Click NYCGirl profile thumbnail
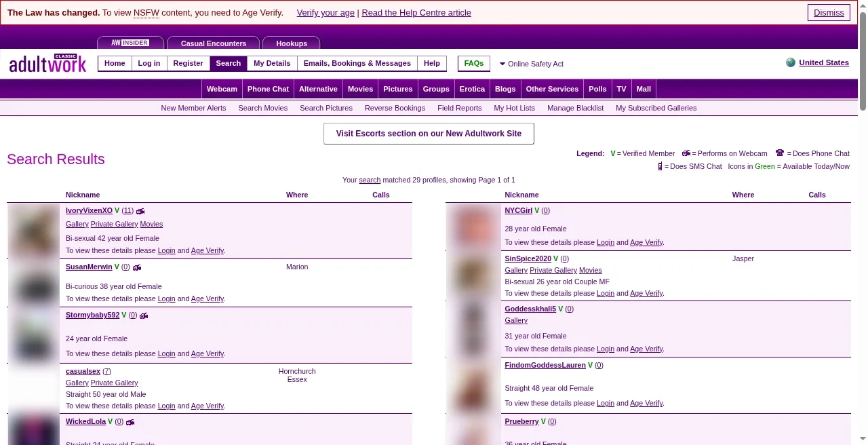Viewport: 868px width, 445px height. coord(473,227)
